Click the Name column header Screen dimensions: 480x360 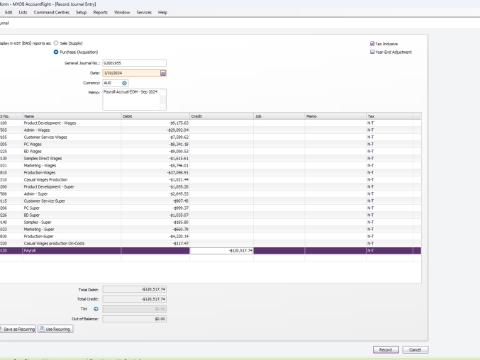point(72,116)
